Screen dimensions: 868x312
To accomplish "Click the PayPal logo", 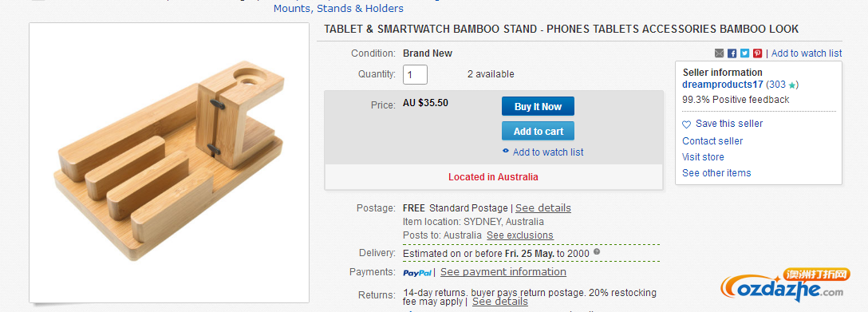I will 417,273.
